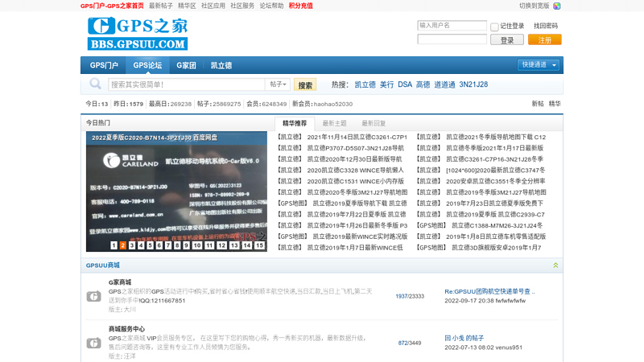Click the orange 注册 button
Viewport: 644px width, 362px height.
(545, 39)
